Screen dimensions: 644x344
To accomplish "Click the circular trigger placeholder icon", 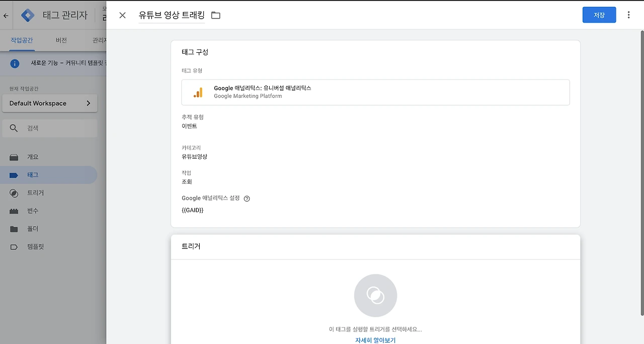I will (x=375, y=296).
